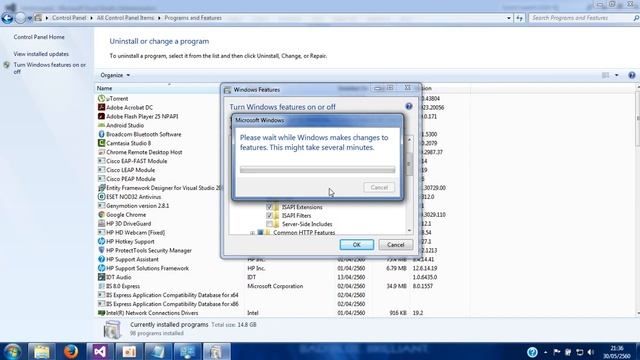Open the view options dropdown arrow
Screen dimensions: 640x360
click(x=616, y=75)
